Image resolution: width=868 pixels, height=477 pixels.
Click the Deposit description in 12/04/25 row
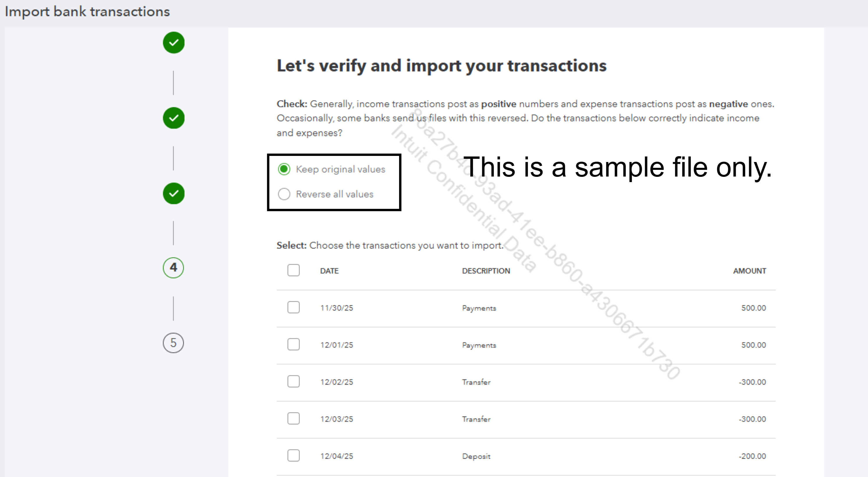476,456
